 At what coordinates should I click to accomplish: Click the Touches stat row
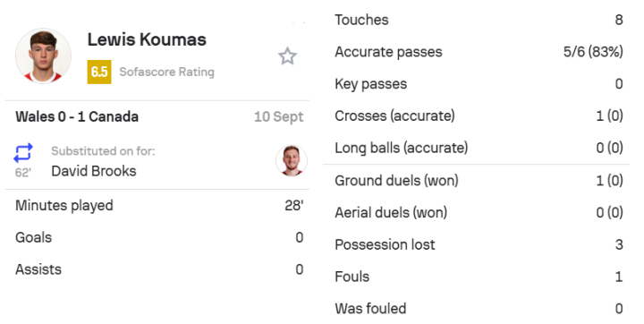(477, 20)
